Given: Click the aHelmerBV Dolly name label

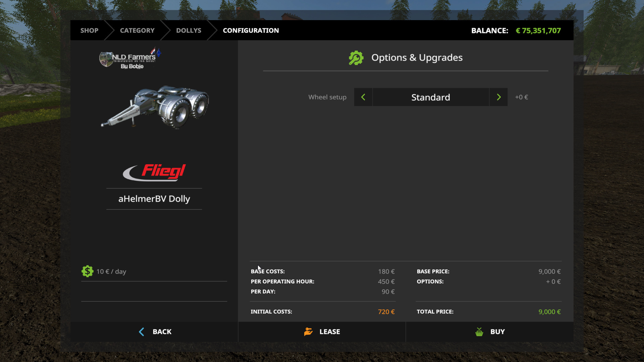Looking at the screenshot, I should [154, 199].
